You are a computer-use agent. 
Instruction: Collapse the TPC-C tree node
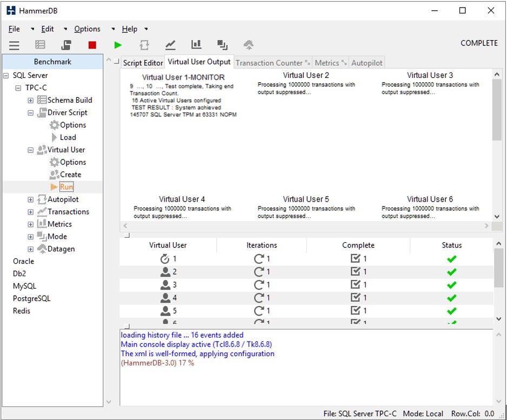18,88
